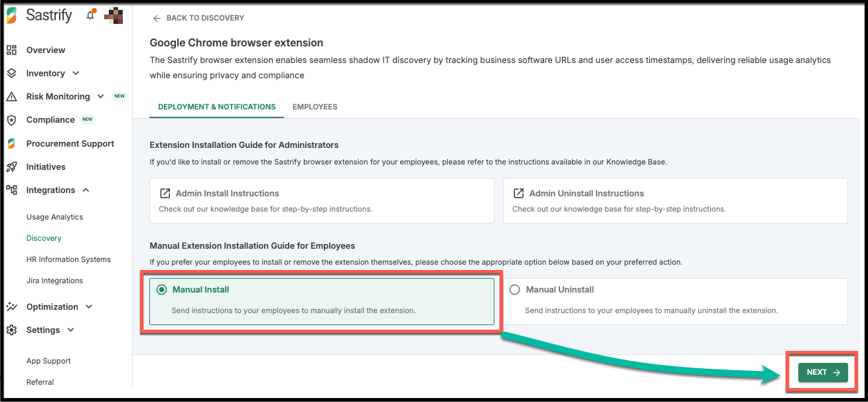Click the Settings gear icon
The image size is (868, 402).
11,330
